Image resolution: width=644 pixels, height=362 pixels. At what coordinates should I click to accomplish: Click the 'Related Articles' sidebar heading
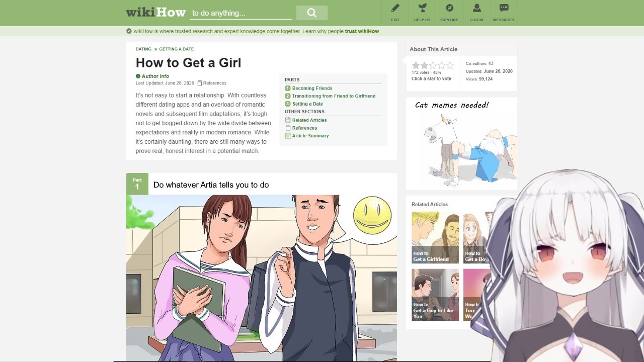pos(429,204)
